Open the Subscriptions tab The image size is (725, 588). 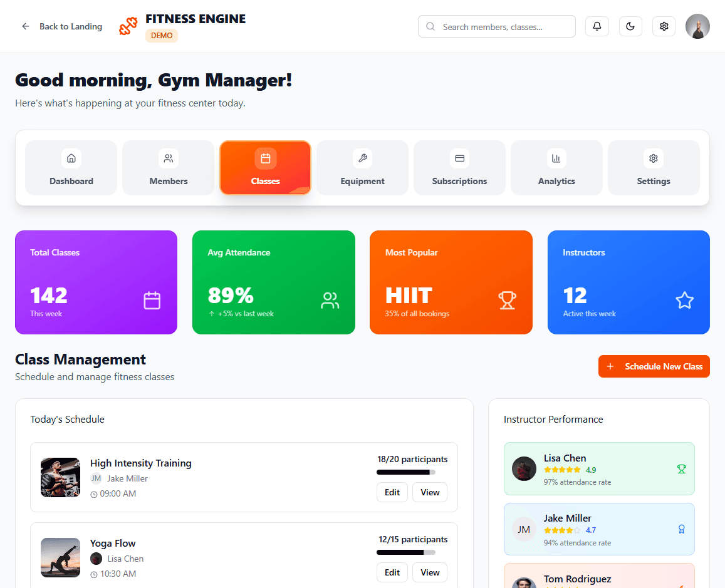(459, 168)
